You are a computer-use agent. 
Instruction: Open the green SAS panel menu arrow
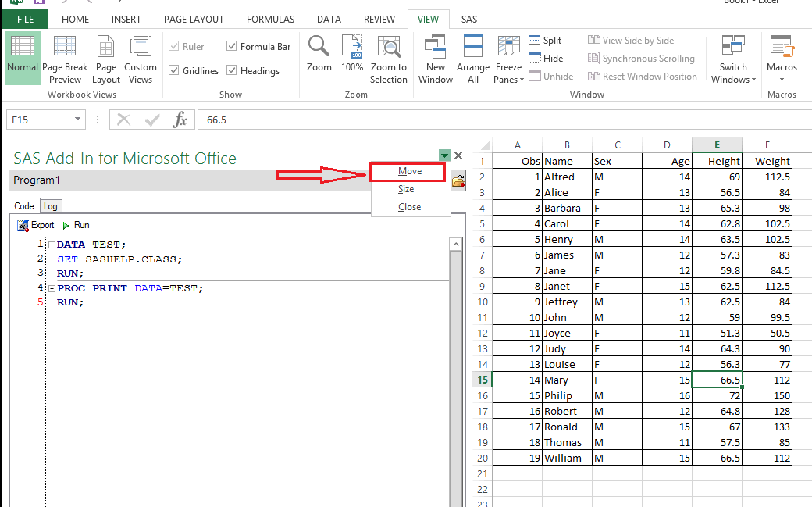444,155
